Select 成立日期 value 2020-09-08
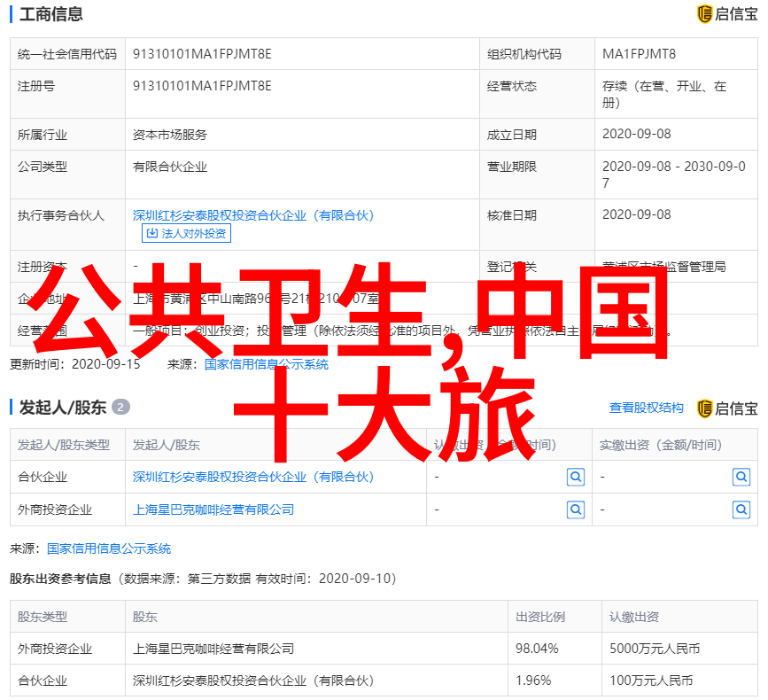The image size is (768, 700). (x=636, y=134)
